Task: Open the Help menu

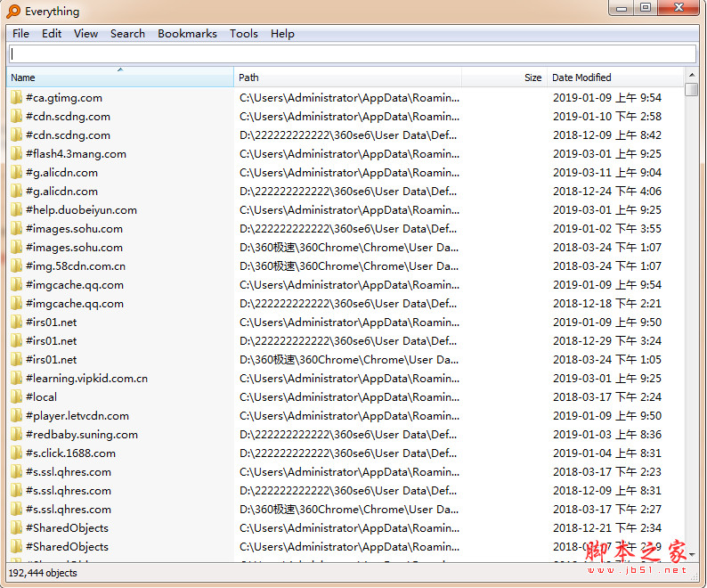Action: 282,34
